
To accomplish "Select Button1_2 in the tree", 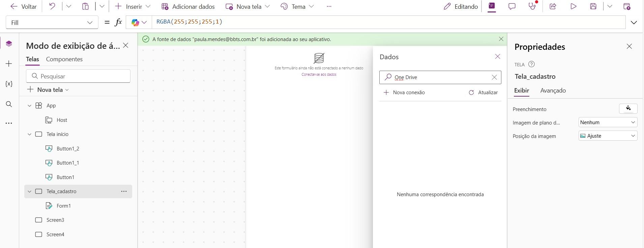I will coord(68,149).
